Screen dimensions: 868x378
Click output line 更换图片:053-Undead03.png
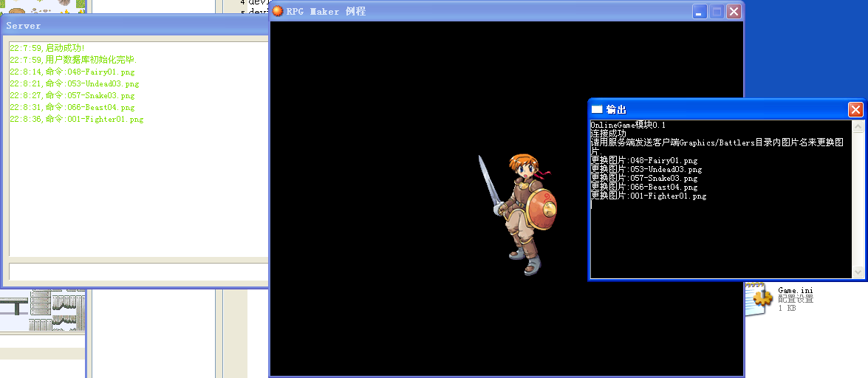coord(646,169)
